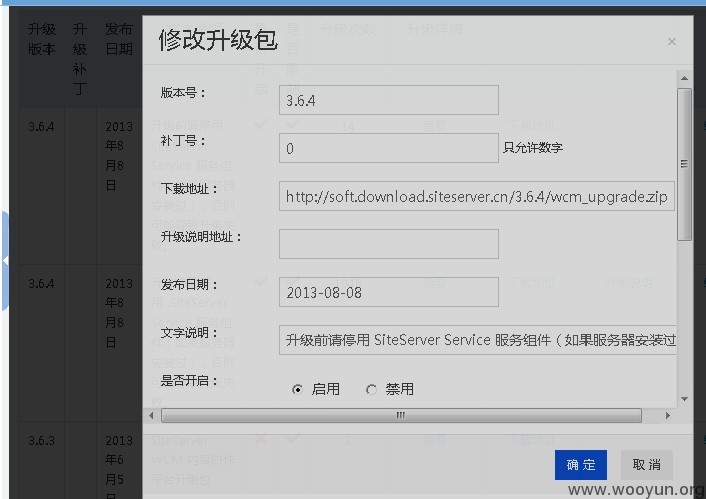
Task: Click the 升级版本 column header in background table
Action: [42, 39]
